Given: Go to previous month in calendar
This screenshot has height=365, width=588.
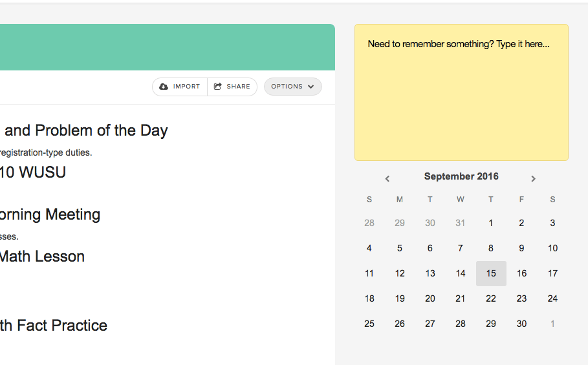Looking at the screenshot, I should click(387, 178).
